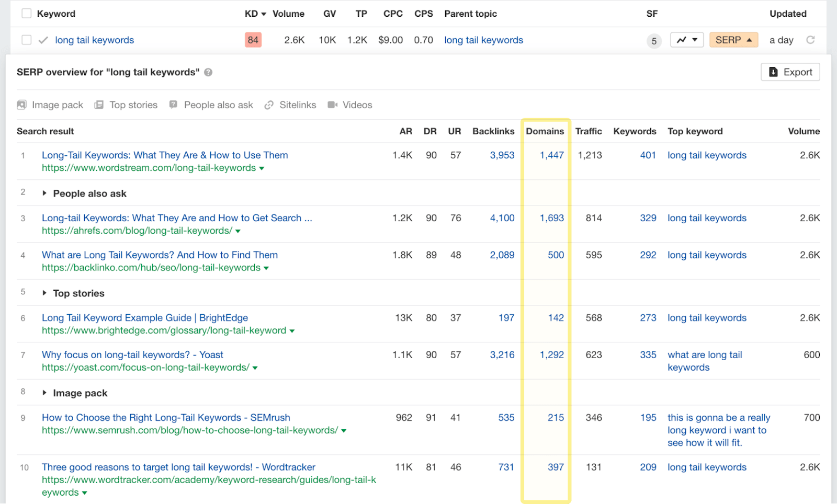Open the wordstream URL dropdown arrow
Image resolution: width=837 pixels, height=504 pixels.
262,168
